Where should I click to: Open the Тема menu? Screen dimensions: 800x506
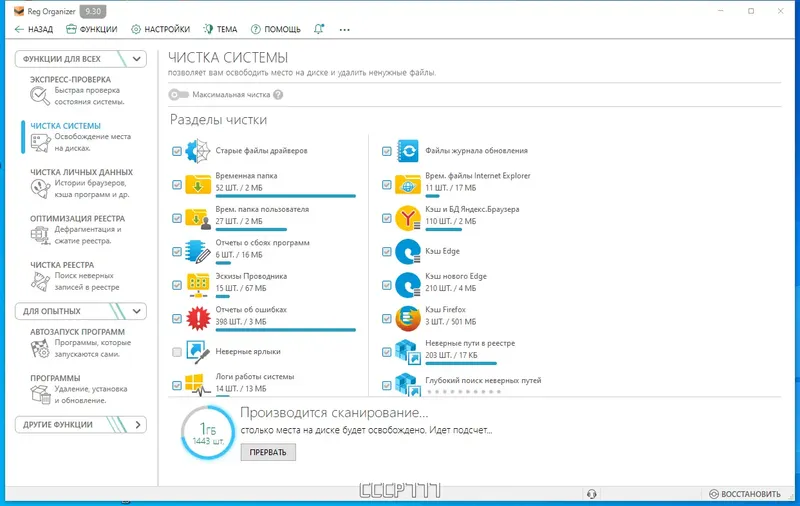coord(220,29)
